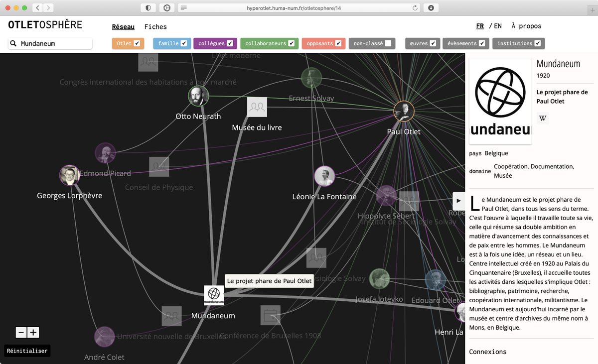Image resolution: width=598 pixels, height=364 pixels.
Task: Open the Wikipedia W link icon
Action: click(543, 119)
